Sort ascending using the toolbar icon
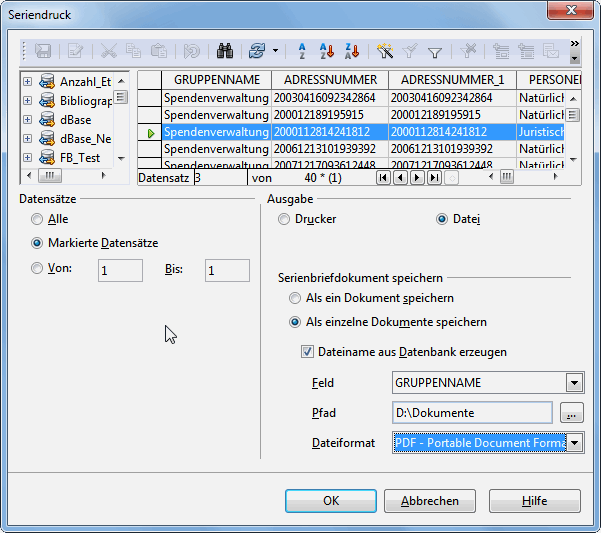The width and height of the screenshot is (601, 533). pyautogui.click(x=326, y=50)
